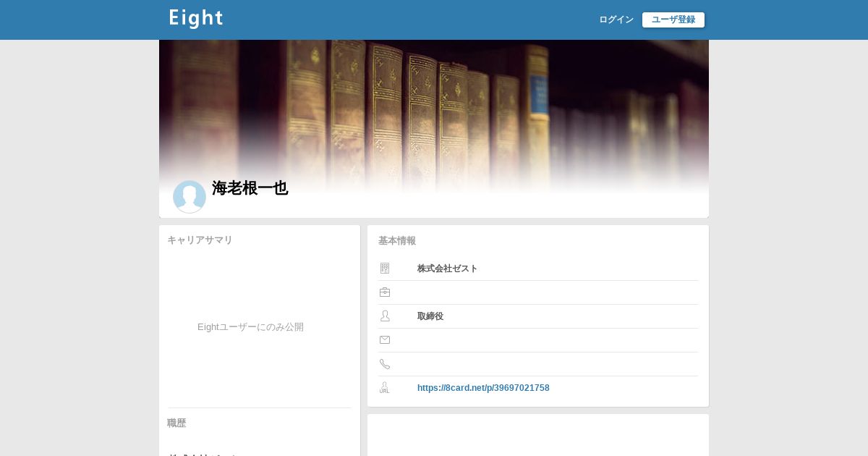Click the URL icon
The height and width of the screenshot is (456, 868).
tap(384, 388)
